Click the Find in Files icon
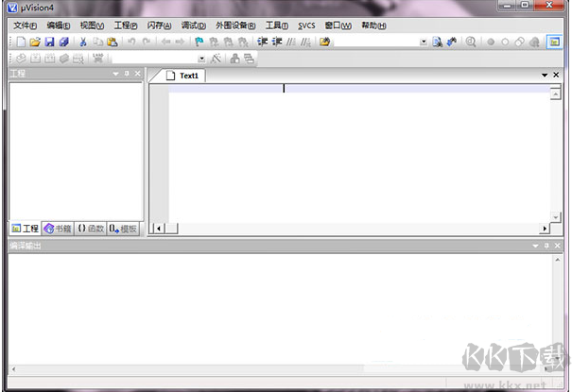The height and width of the screenshot is (392, 572). pyautogui.click(x=437, y=43)
